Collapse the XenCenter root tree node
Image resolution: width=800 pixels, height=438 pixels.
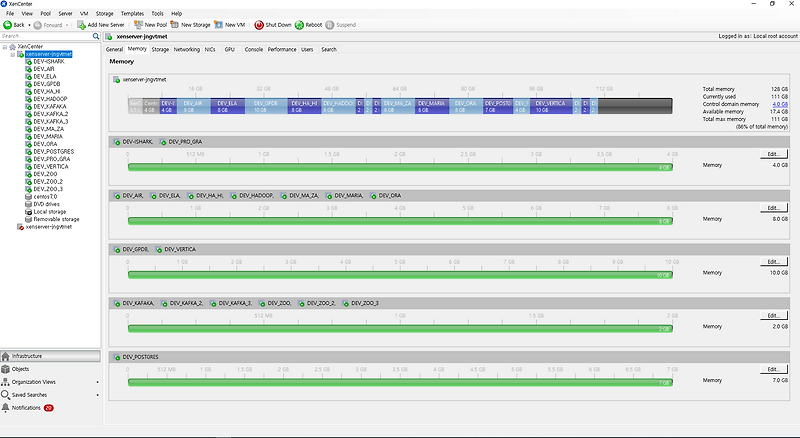5,47
